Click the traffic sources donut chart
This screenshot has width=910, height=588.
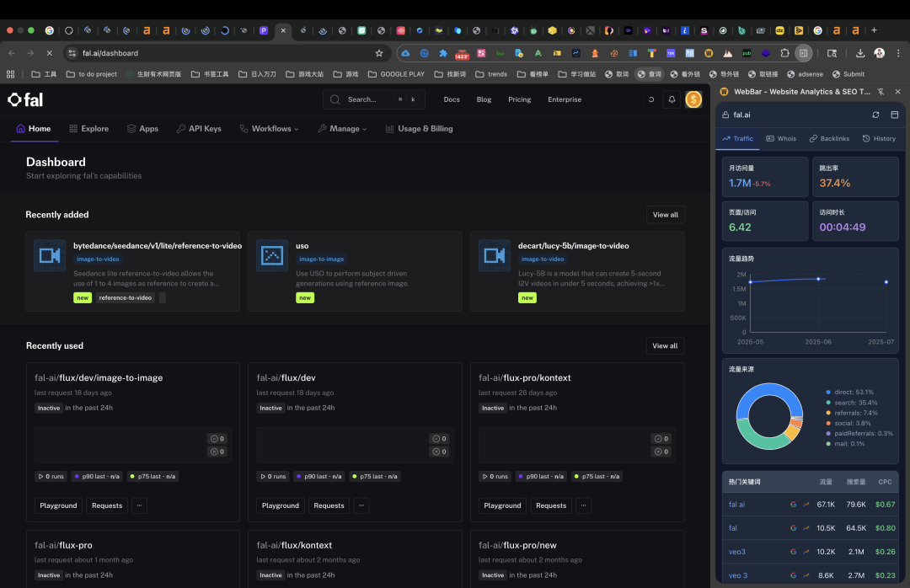tap(769, 416)
